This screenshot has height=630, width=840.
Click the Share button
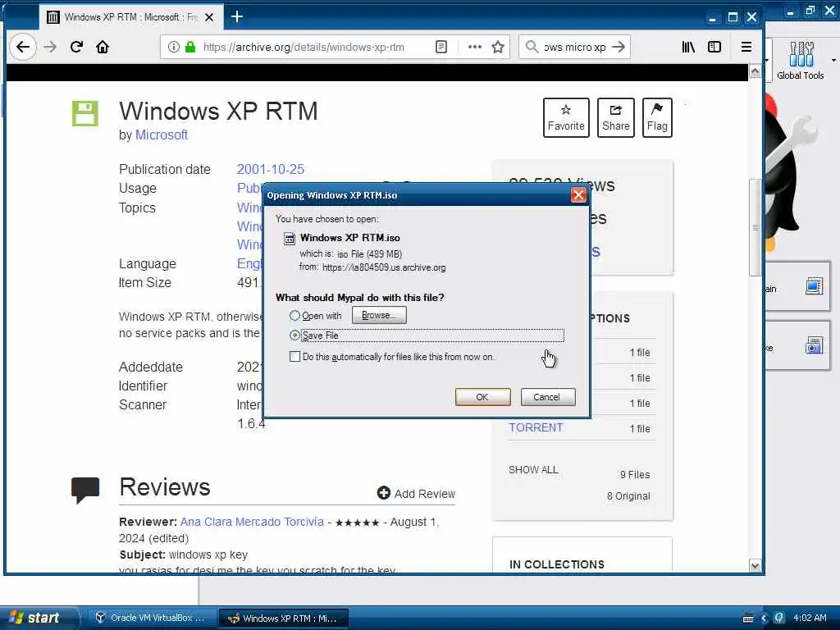(615, 117)
